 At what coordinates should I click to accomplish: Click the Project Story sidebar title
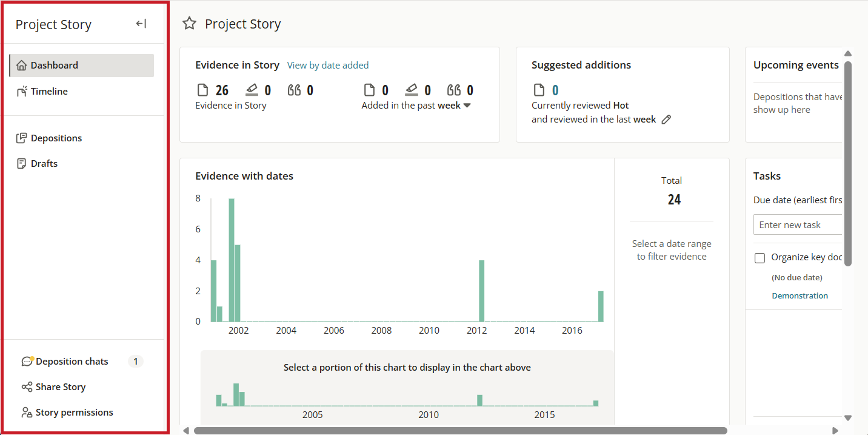[53, 24]
